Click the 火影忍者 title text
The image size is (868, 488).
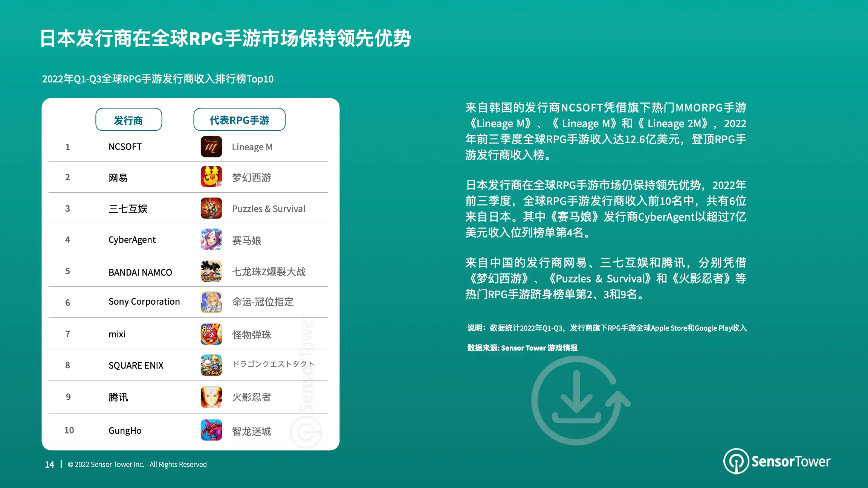[252, 397]
